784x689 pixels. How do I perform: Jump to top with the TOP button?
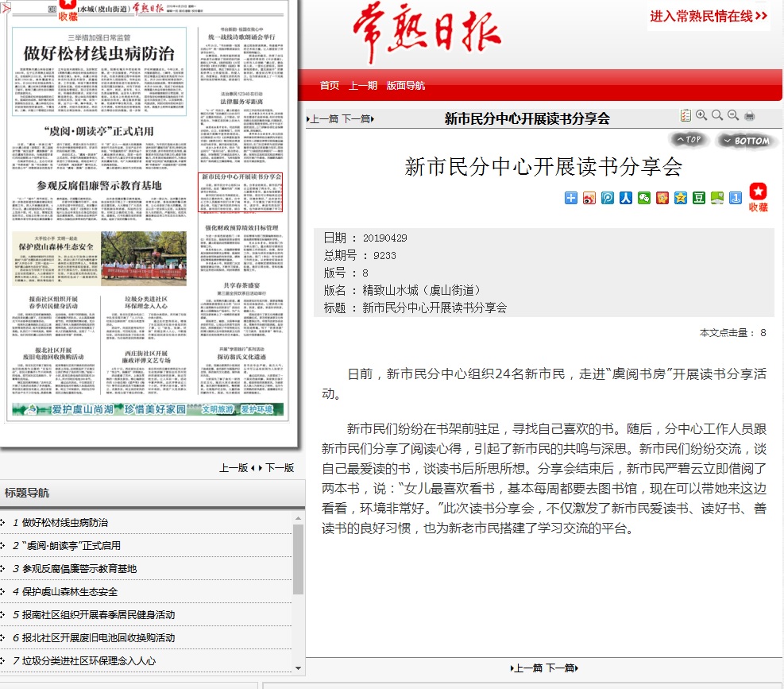click(689, 140)
